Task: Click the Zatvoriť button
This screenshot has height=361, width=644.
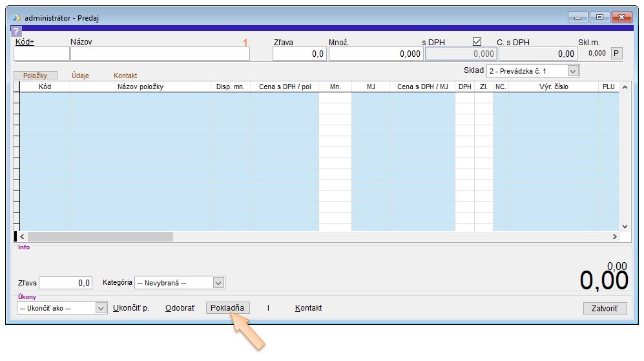Action: tap(605, 308)
